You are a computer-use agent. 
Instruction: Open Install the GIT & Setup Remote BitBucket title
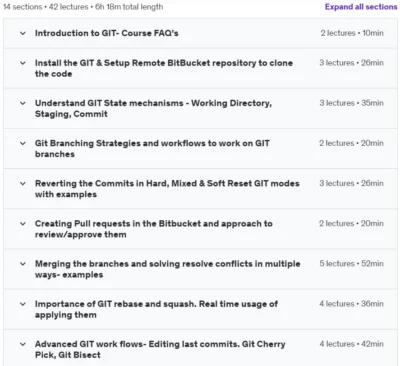(164, 68)
